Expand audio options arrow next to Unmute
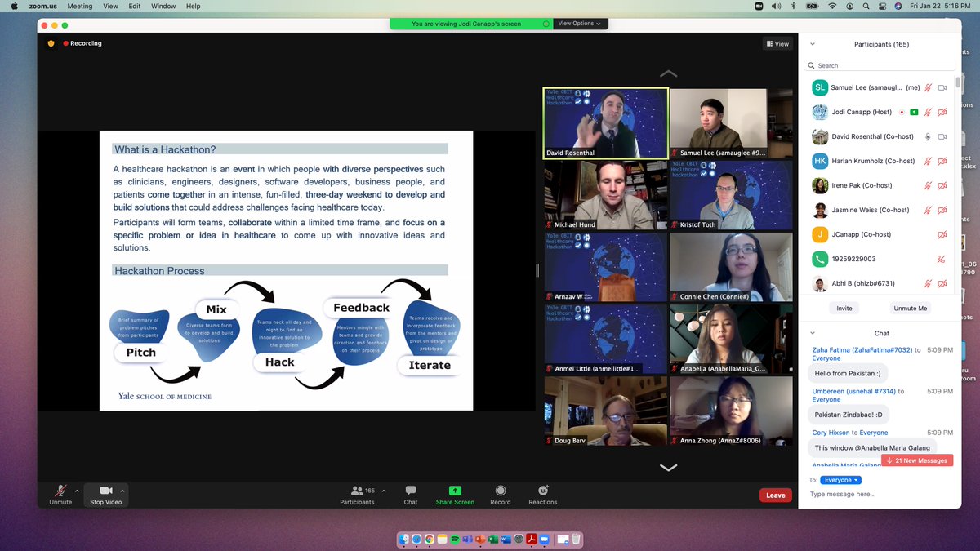 click(x=78, y=491)
